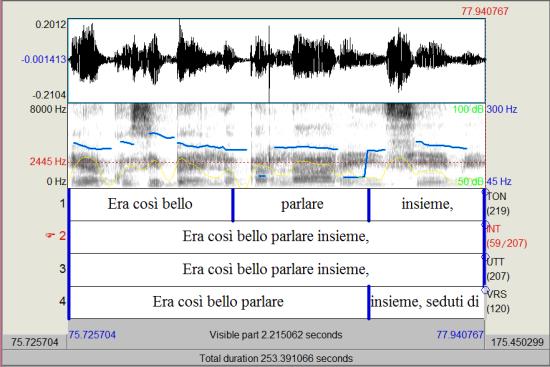Select the 'insieme,' interval in tier 1
Viewport: 550px width, 367px height.
point(427,204)
